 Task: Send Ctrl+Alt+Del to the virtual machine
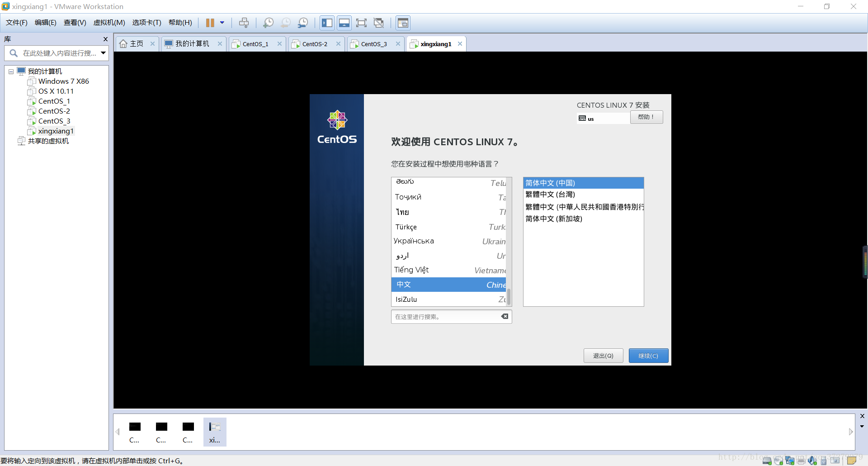(x=244, y=23)
